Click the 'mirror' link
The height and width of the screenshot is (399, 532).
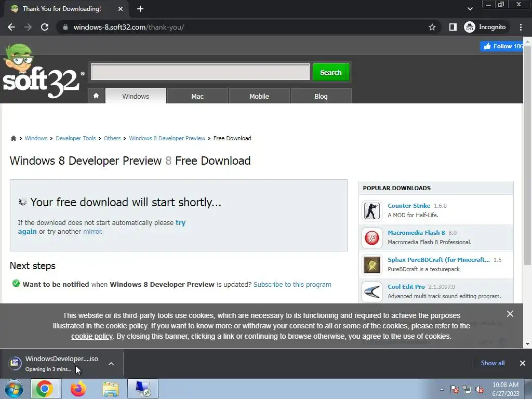click(x=92, y=231)
